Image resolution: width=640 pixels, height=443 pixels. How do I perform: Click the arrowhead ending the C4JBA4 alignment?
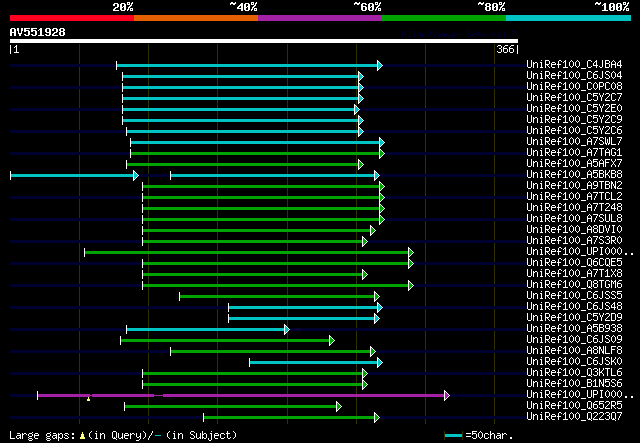pyautogui.click(x=380, y=65)
